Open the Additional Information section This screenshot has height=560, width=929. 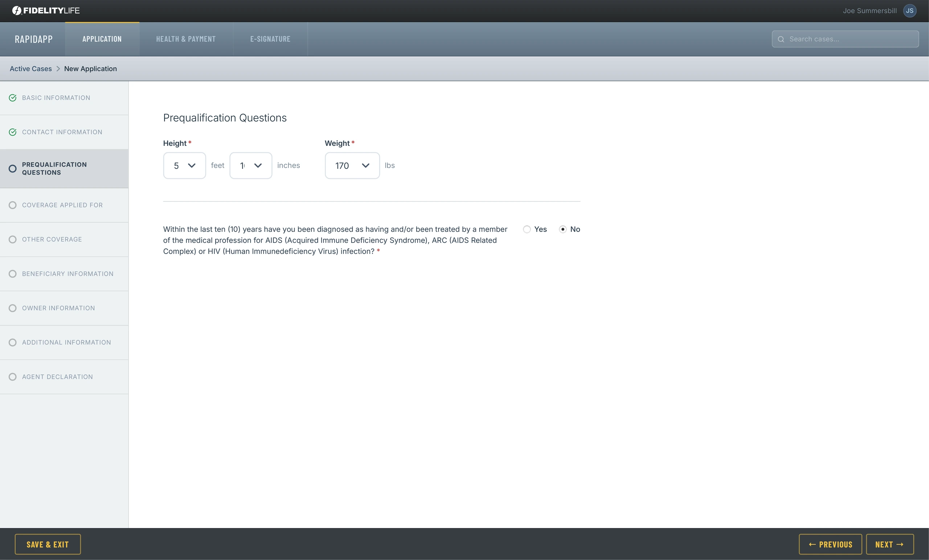(64, 342)
